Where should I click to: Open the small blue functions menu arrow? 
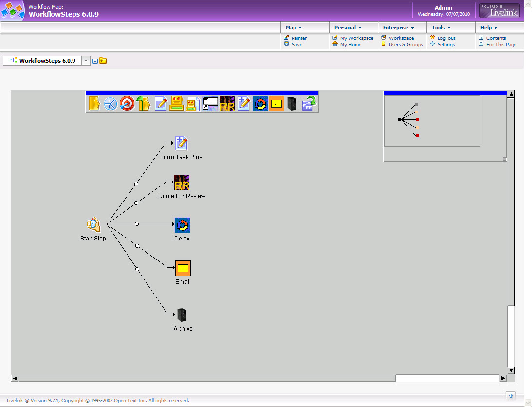click(x=95, y=61)
